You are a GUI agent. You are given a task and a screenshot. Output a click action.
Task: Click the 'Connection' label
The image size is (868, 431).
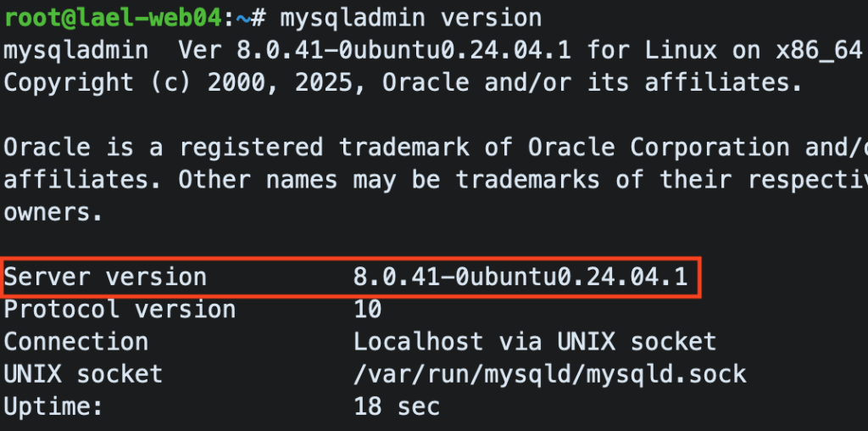point(75,342)
